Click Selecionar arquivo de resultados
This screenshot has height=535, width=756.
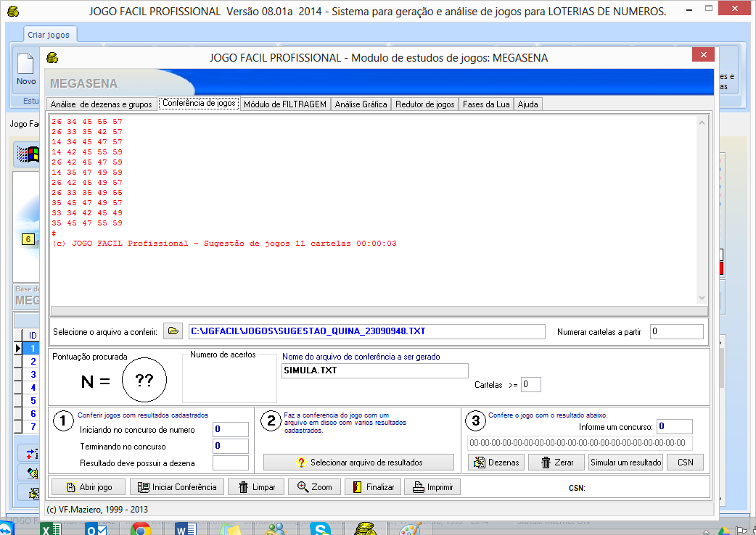(x=358, y=462)
